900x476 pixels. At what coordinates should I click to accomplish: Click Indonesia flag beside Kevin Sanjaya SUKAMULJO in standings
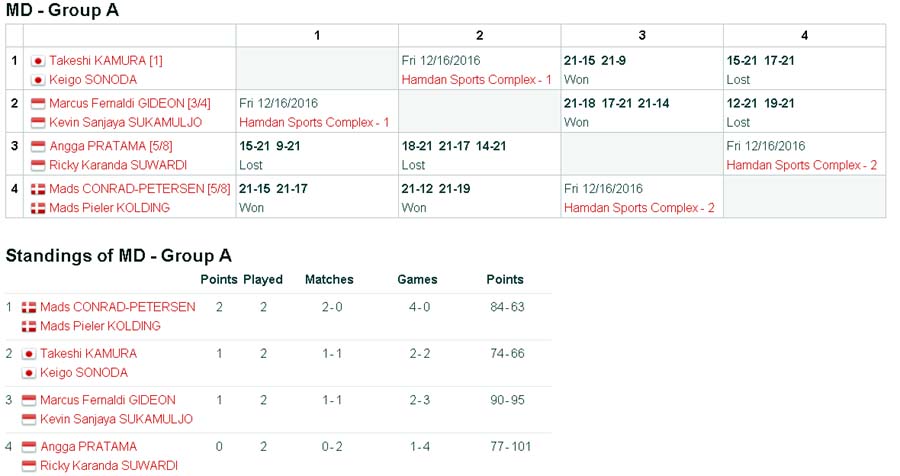pyautogui.click(x=29, y=420)
